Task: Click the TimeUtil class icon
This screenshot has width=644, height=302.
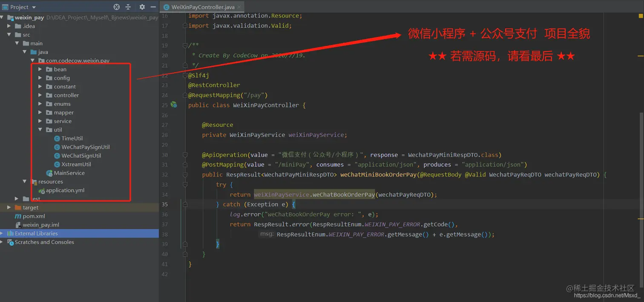Action: point(57,138)
